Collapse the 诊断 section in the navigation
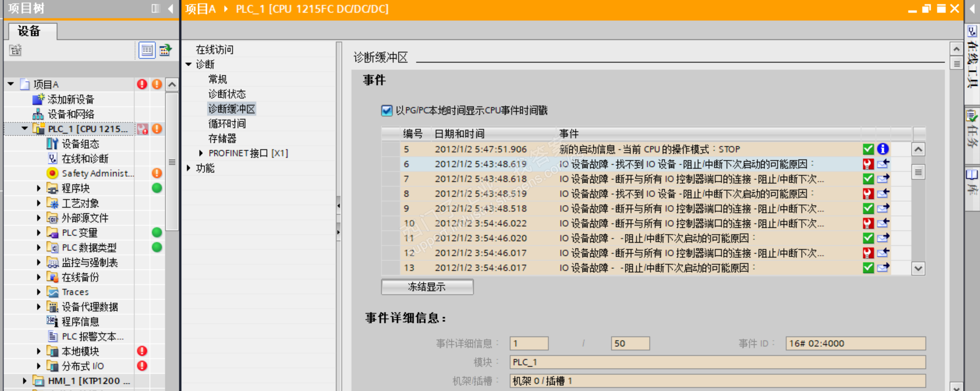Viewport: 980px width, 391px height. pyautogui.click(x=189, y=64)
